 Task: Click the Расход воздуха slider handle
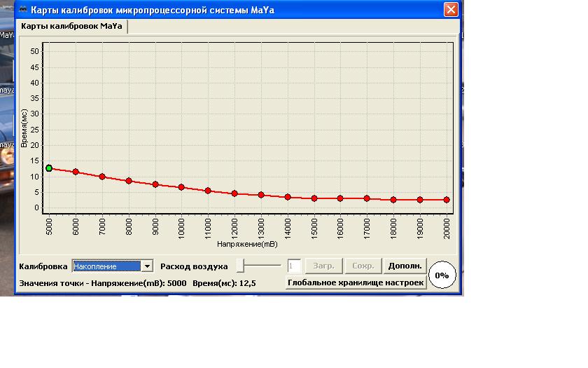[240, 266]
